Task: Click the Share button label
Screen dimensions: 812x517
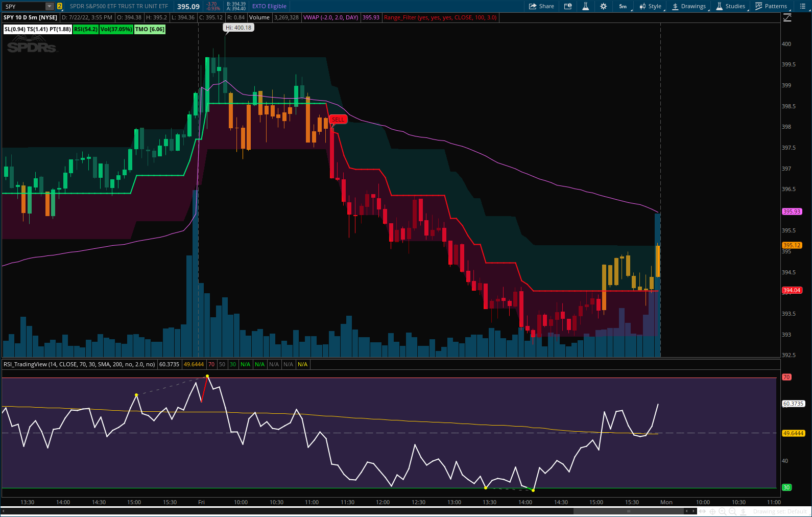Action: [x=546, y=6]
